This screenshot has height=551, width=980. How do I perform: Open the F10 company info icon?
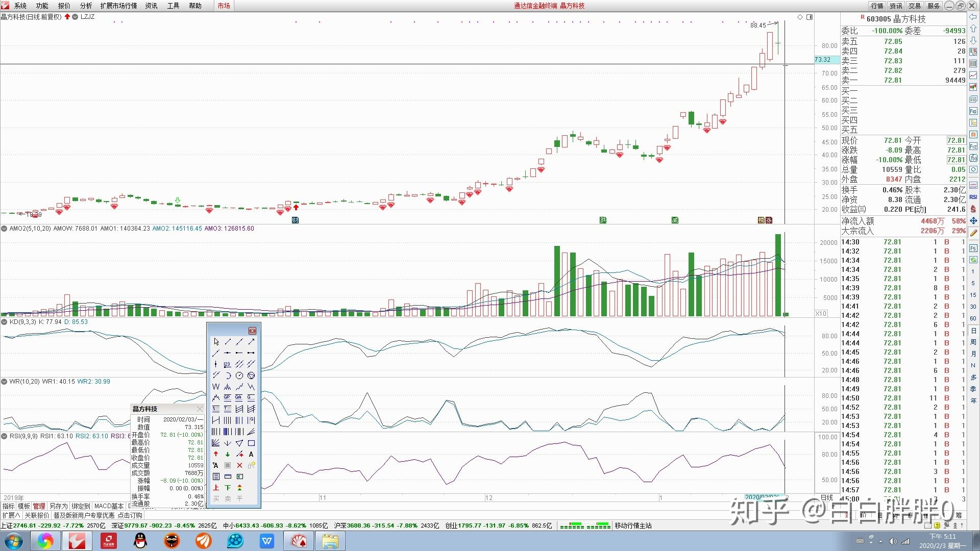[x=973, y=111]
